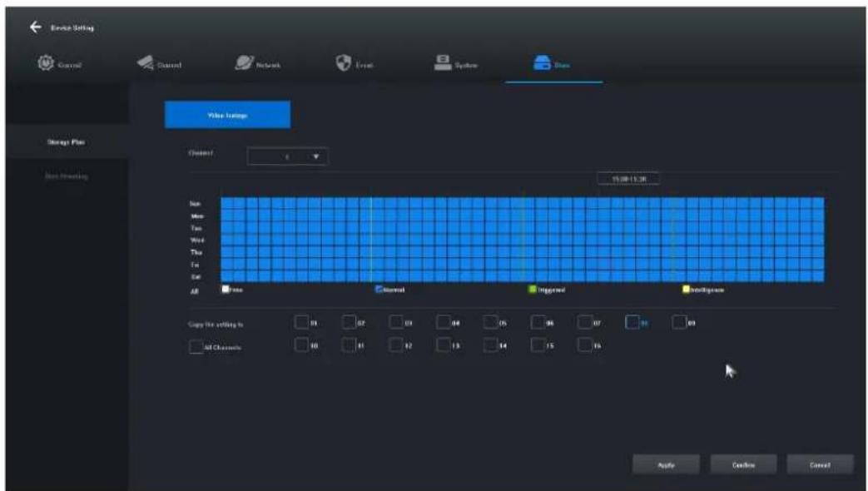This screenshot has height=491, width=868.
Task: Pick the blue Normal legend swatch
Action: pos(379,289)
